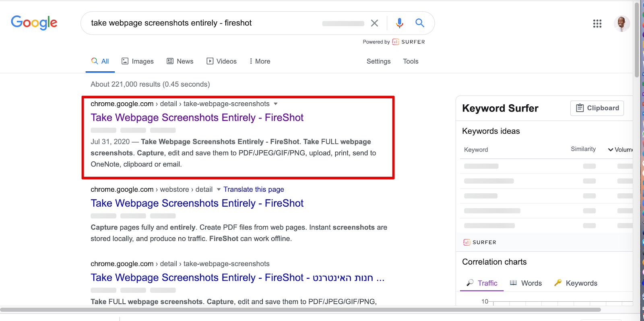Click the Powered by Surfer logo
644x321 pixels.
409,42
